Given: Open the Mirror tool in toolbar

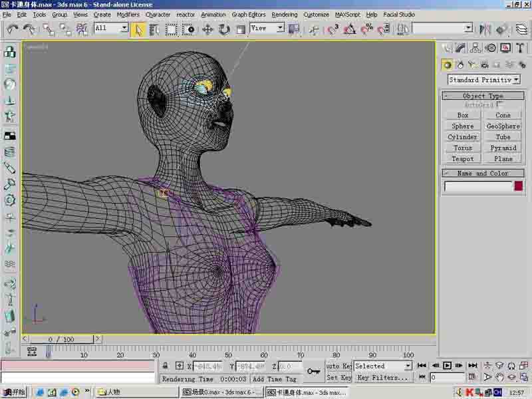Looking at the screenshot, I should click(x=485, y=29).
